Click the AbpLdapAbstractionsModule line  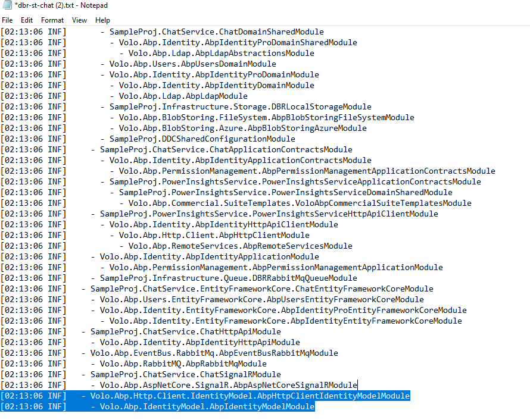(x=158, y=54)
